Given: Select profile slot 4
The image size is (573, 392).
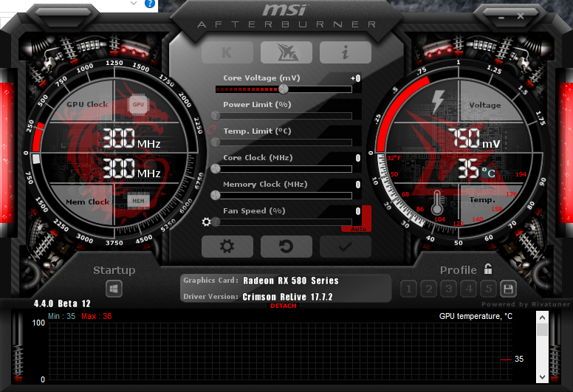Looking at the screenshot, I should tap(469, 289).
